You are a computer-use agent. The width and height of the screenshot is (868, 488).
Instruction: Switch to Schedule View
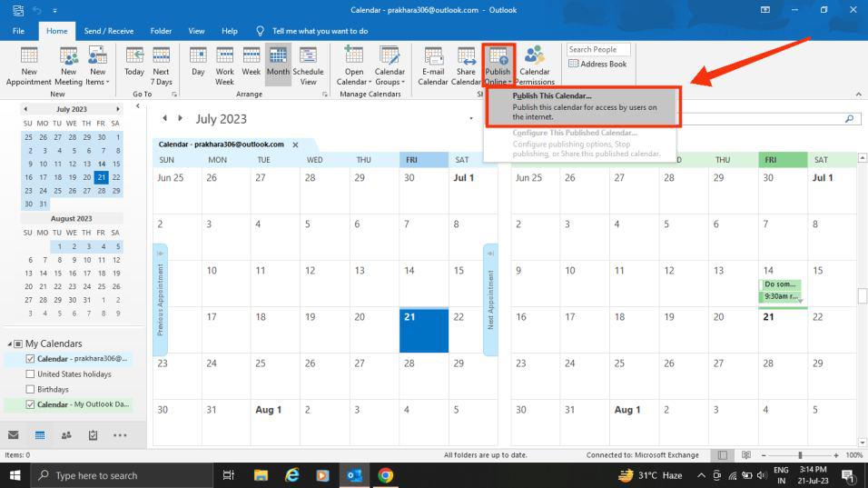[309, 66]
